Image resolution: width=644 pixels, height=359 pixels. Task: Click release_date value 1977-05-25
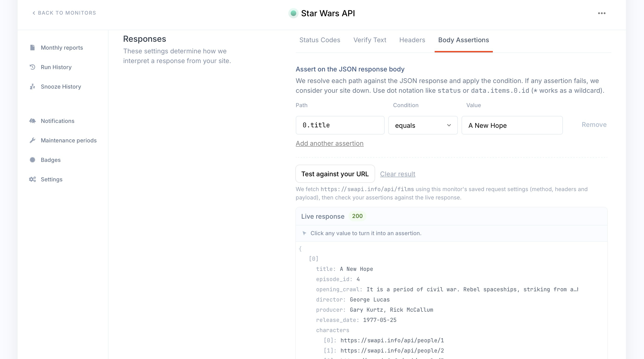tap(379, 320)
